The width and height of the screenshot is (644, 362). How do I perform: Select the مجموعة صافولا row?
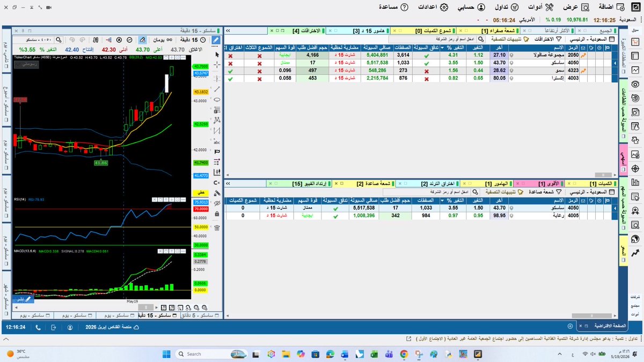(x=420, y=55)
